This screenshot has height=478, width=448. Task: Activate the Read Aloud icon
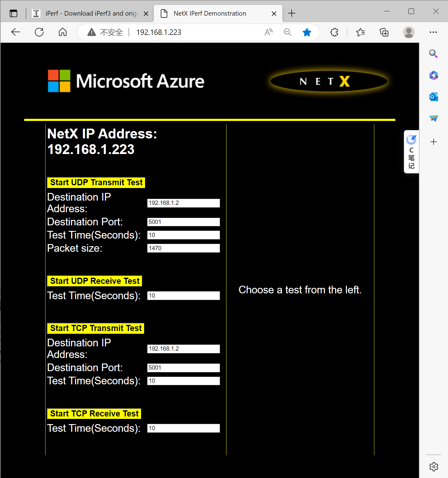(269, 32)
